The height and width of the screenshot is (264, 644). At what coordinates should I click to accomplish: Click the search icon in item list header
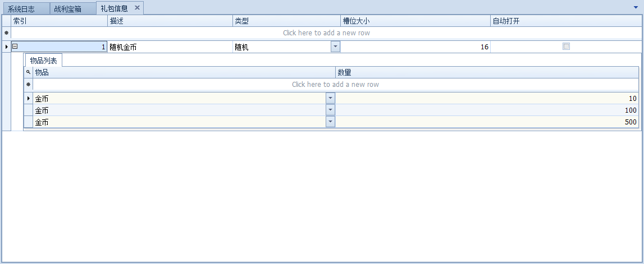pyautogui.click(x=28, y=72)
